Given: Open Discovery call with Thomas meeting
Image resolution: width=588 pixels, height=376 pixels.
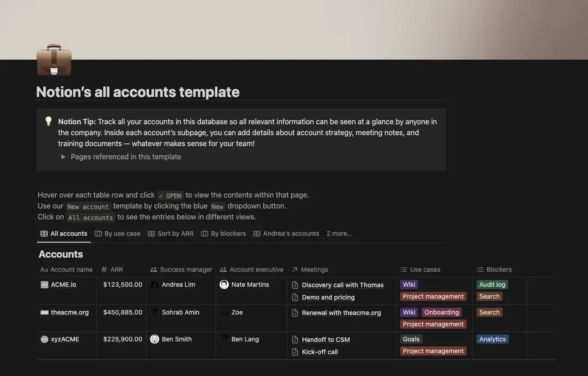Looking at the screenshot, I should [343, 285].
